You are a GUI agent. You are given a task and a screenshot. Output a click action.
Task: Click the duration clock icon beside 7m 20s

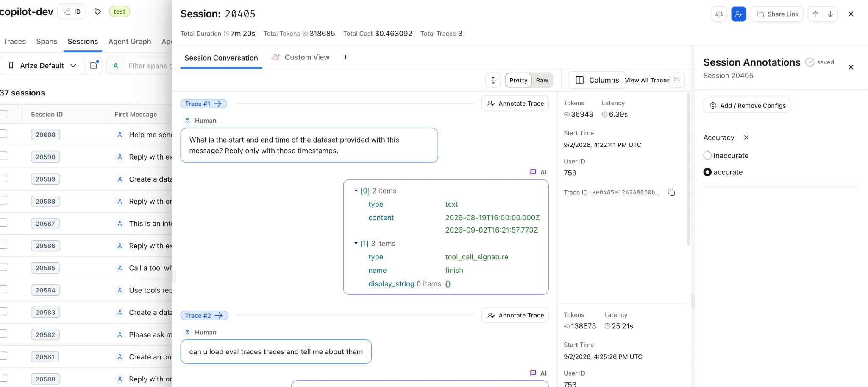[226, 34]
